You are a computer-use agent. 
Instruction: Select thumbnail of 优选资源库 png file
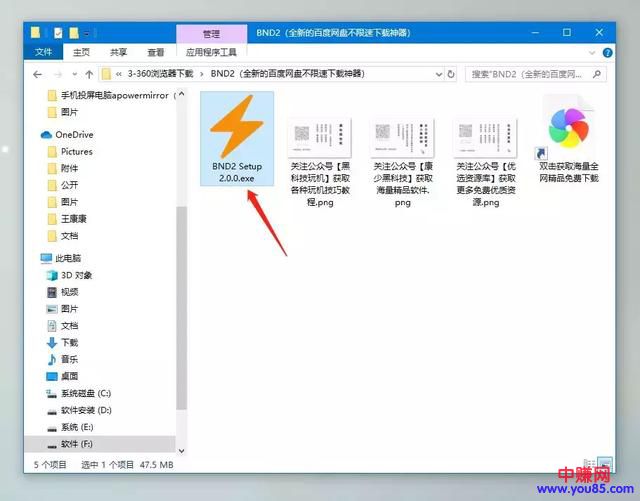click(x=485, y=137)
